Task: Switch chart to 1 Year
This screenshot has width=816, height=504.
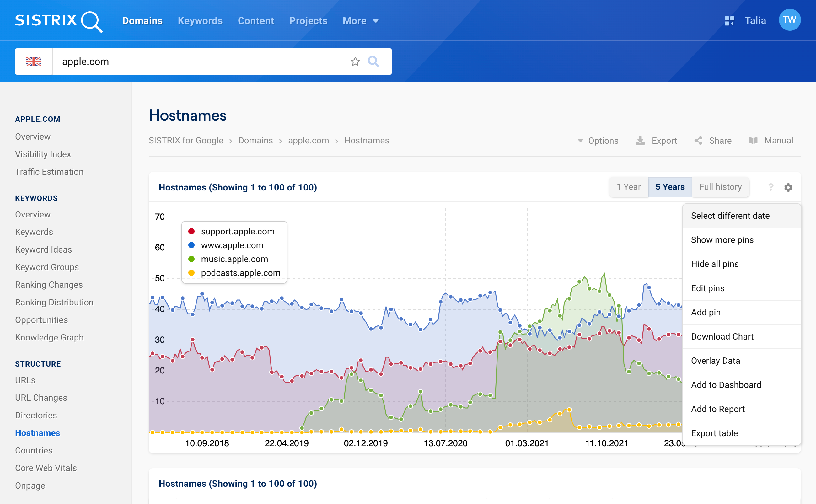Action: coord(628,187)
